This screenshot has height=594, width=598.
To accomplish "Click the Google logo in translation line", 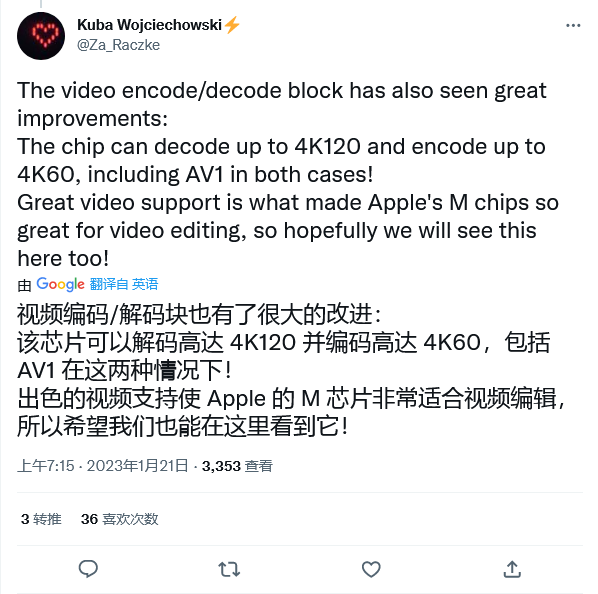I will click(x=61, y=284).
